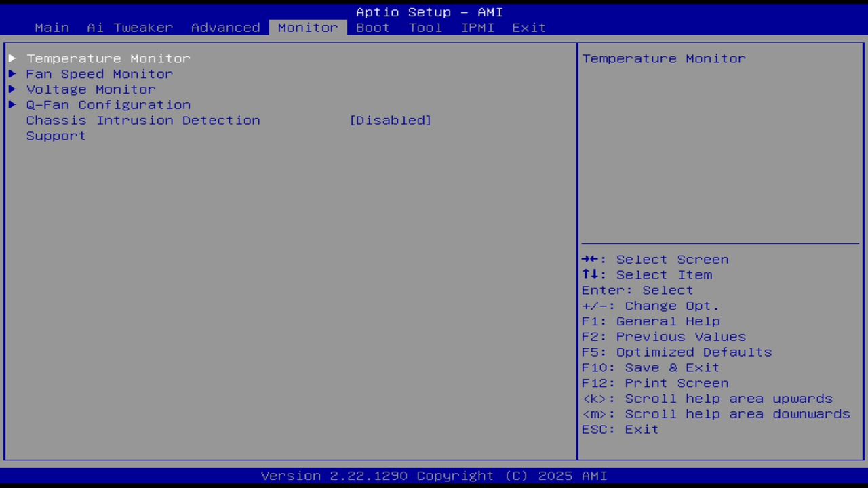This screenshot has width=868, height=488.
Task: Click the Q-Fan Configuration arrow icon
Action: [x=12, y=104]
